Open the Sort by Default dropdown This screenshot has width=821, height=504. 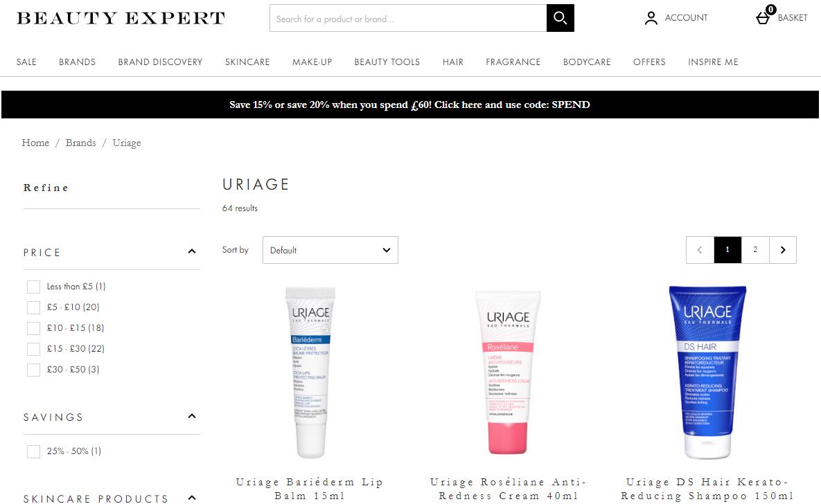pyautogui.click(x=330, y=250)
